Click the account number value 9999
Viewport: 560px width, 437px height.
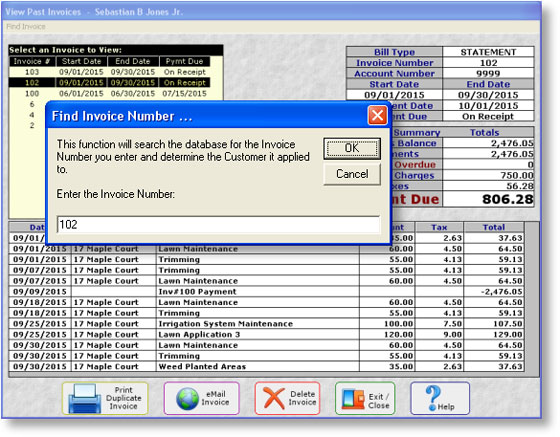(488, 74)
